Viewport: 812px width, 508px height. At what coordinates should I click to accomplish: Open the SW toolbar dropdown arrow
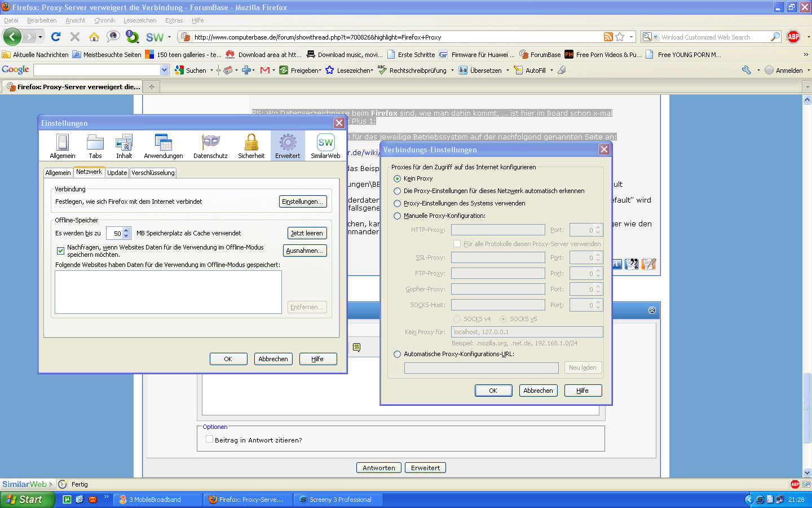[169, 37]
